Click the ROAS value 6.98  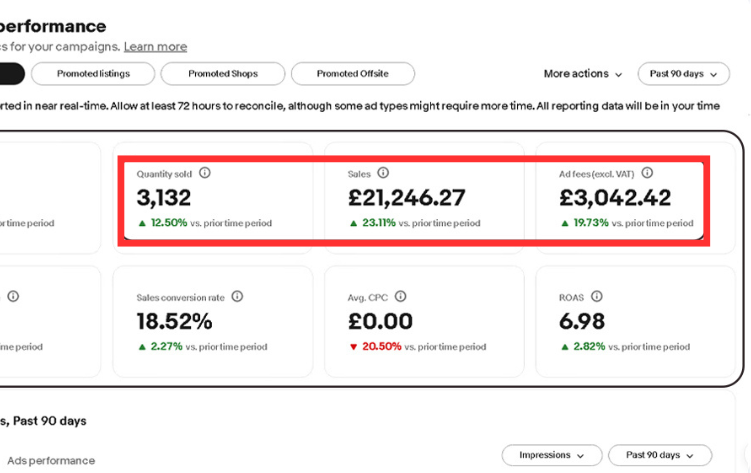pos(583,321)
